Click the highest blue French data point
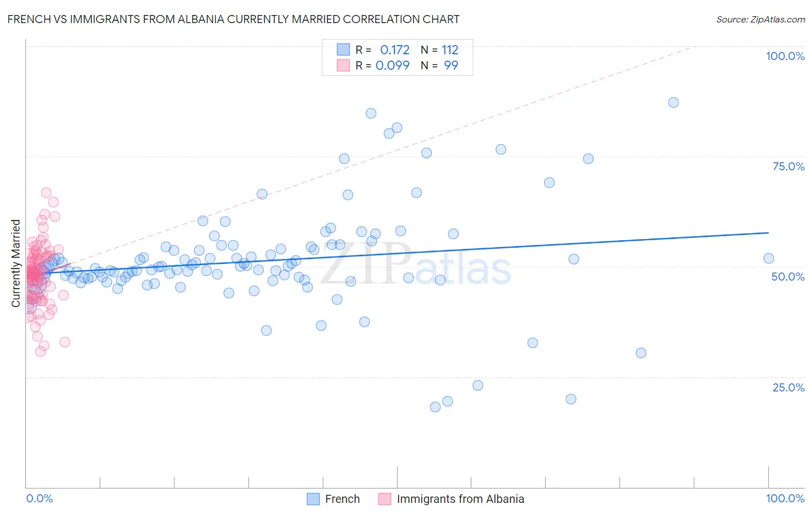 coord(673,102)
